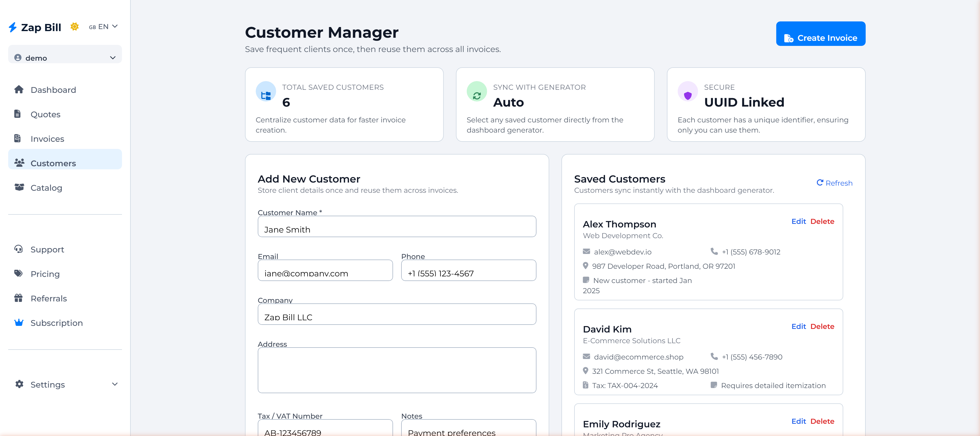Click the Invoices file icon
980x436 pixels.
(x=18, y=138)
